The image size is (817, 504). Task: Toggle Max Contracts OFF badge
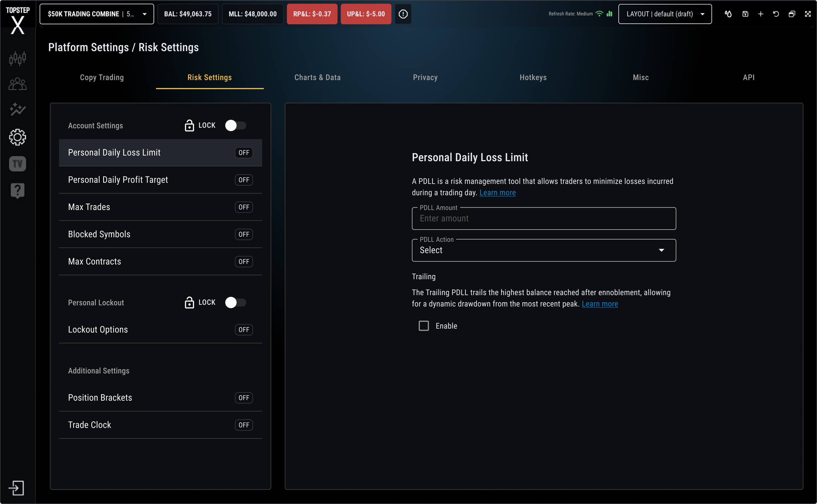[x=243, y=262]
